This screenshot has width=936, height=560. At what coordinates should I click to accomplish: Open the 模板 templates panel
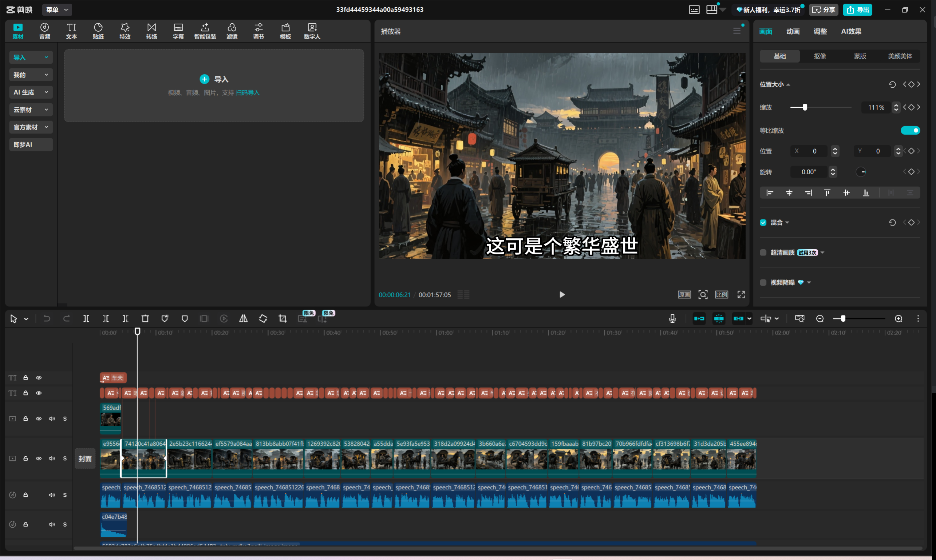click(285, 31)
